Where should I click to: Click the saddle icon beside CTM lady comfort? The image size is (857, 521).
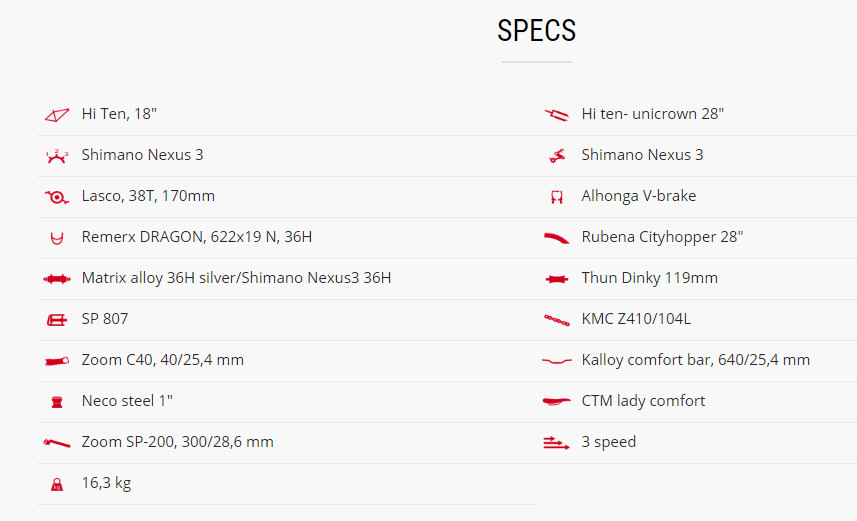coord(556,401)
